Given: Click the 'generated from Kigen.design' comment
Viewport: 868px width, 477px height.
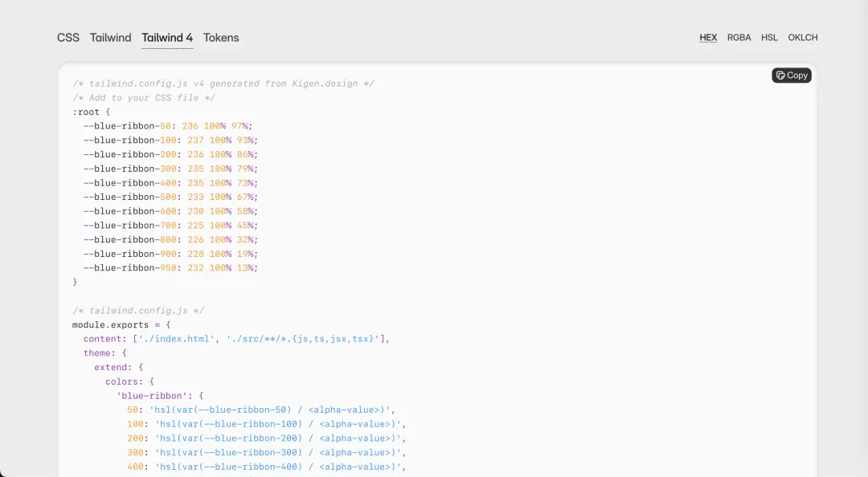Looking at the screenshot, I should click(x=223, y=84).
